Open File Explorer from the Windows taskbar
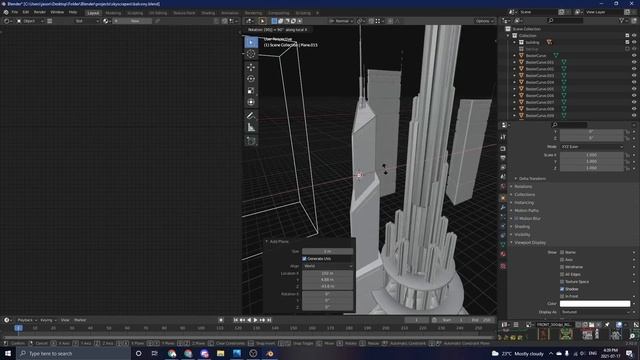640x360 pixels. click(x=220, y=353)
